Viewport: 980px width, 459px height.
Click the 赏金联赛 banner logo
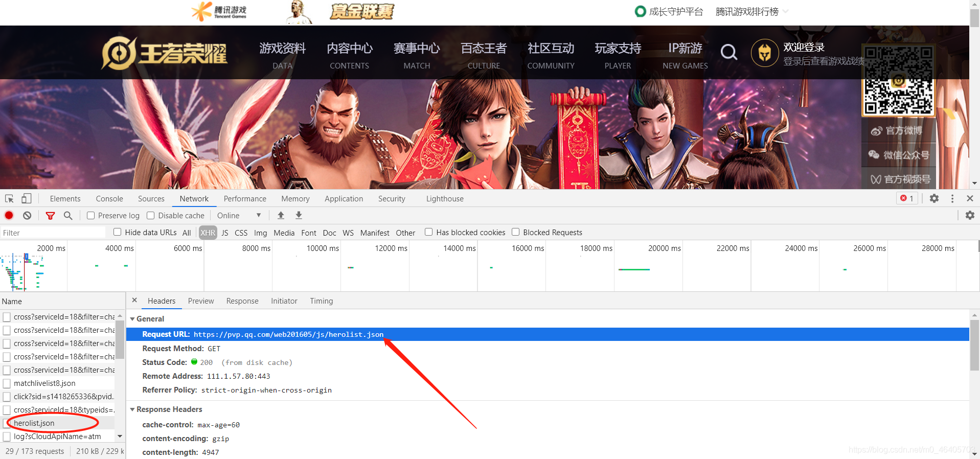pos(361,11)
